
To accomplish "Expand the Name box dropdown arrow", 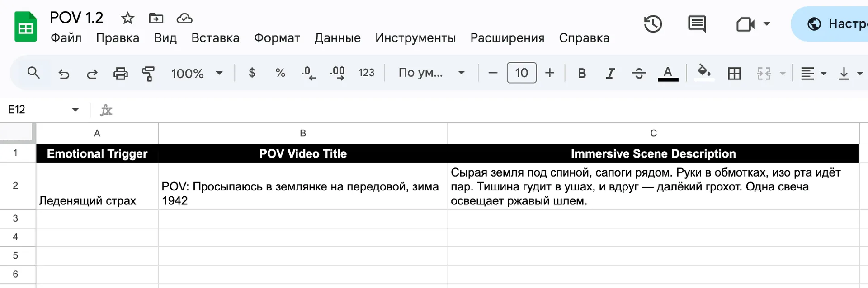I will [75, 110].
